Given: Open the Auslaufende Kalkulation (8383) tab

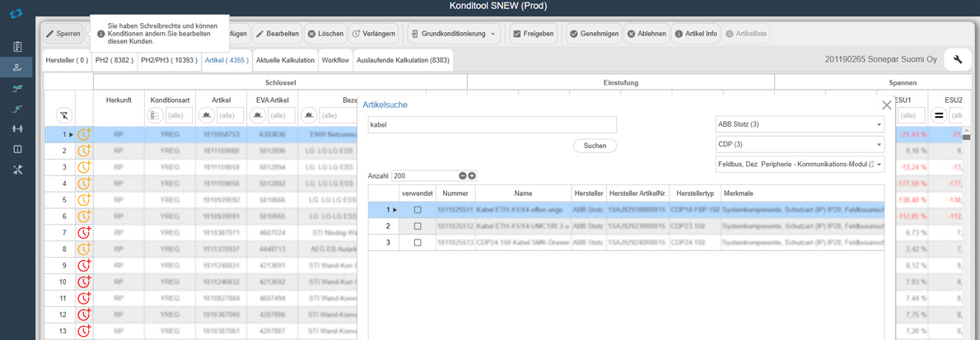Looking at the screenshot, I should pos(403,61).
